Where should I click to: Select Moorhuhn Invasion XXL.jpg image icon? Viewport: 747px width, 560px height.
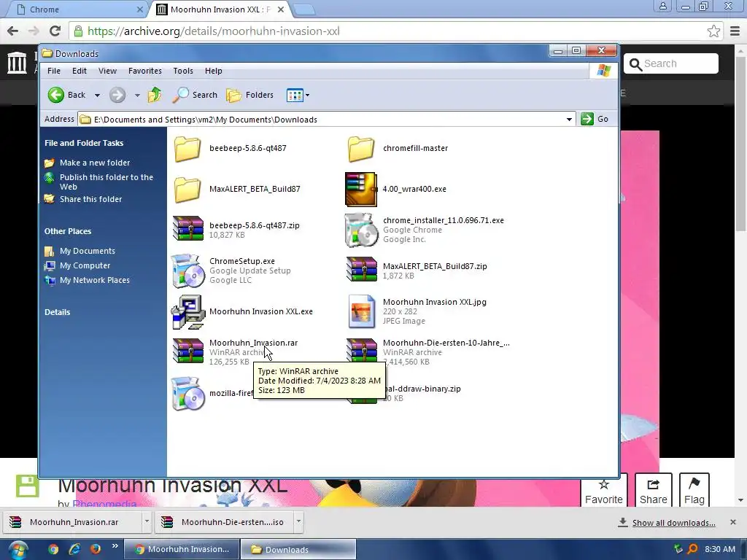tap(361, 311)
